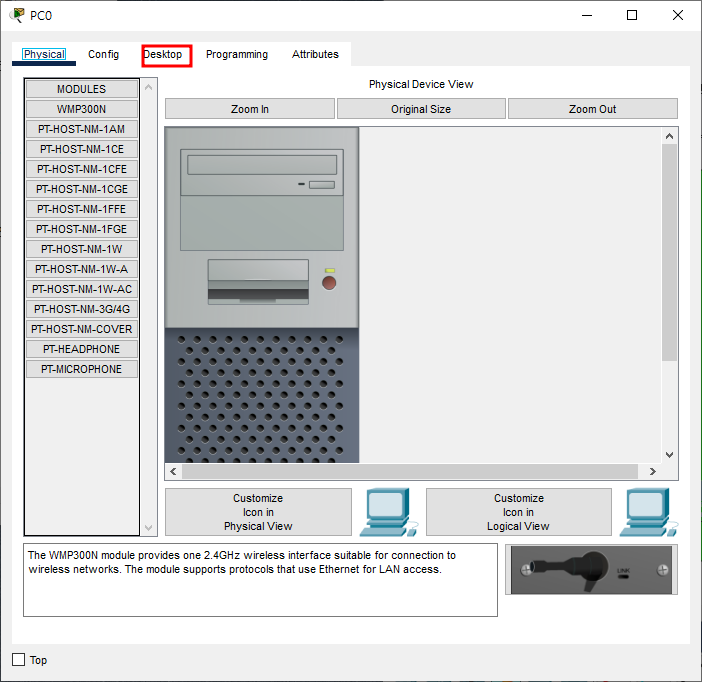Viewport: 702px width, 682px height.
Task: Maximize the PC0 window
Action: (x=632, y=15)
